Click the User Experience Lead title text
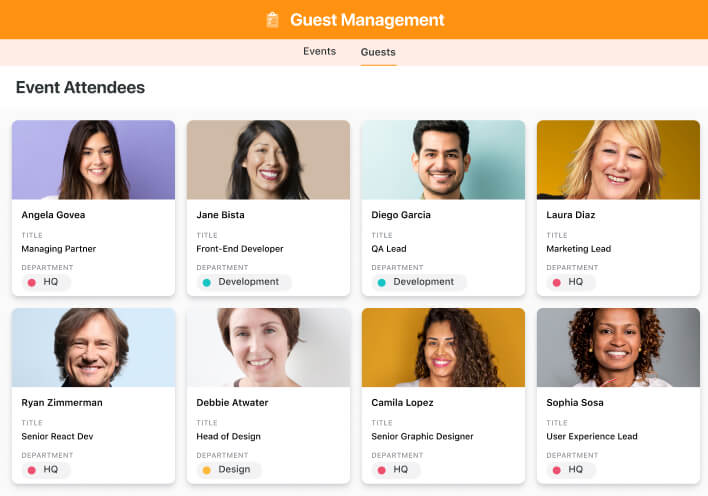Viewport: 708px width, 496px height. pos(592,436)
